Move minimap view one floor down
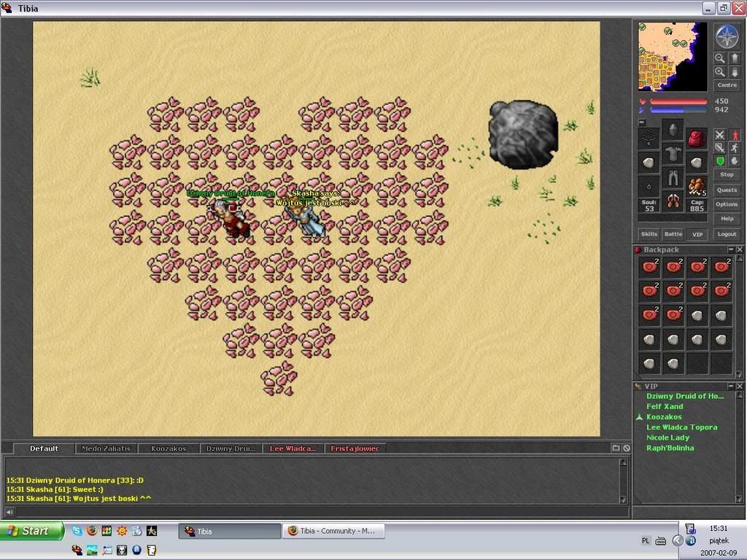This screenshot has height=560, width=747. [x=734, y=72]
